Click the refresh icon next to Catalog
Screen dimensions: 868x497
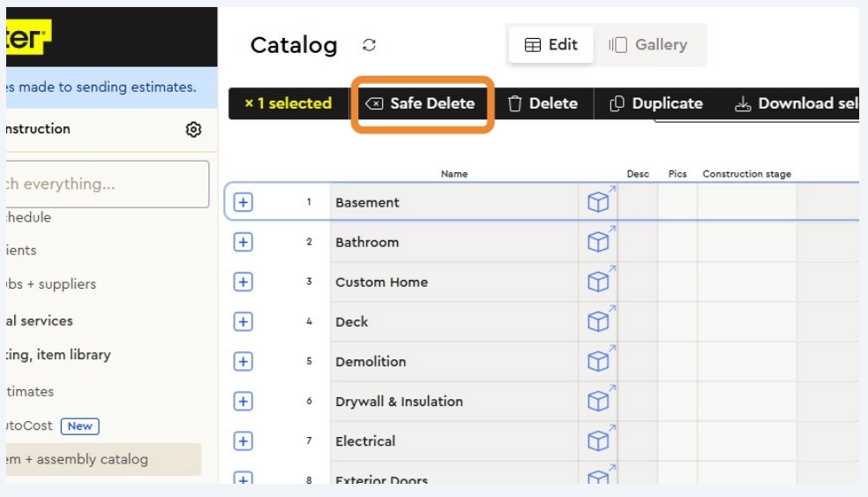click(x=370, y=45)
